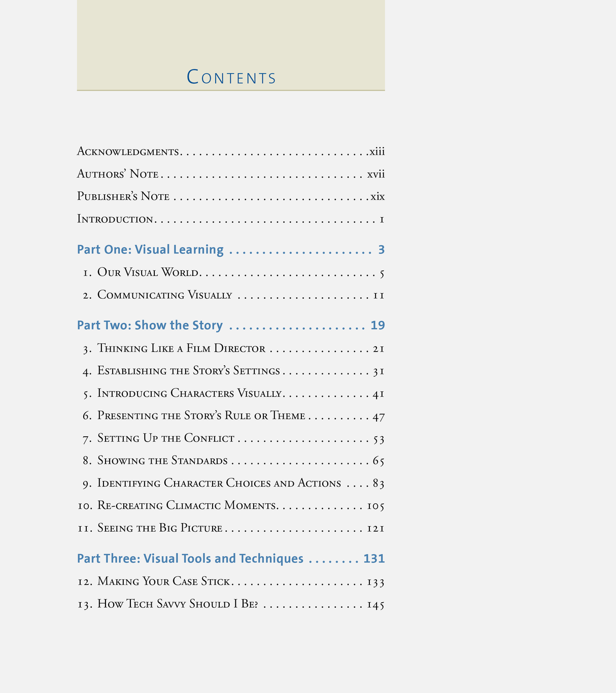Click the Part One: Visual Learning heading
This screenshot has height=693, width=616.
[150, 250]
